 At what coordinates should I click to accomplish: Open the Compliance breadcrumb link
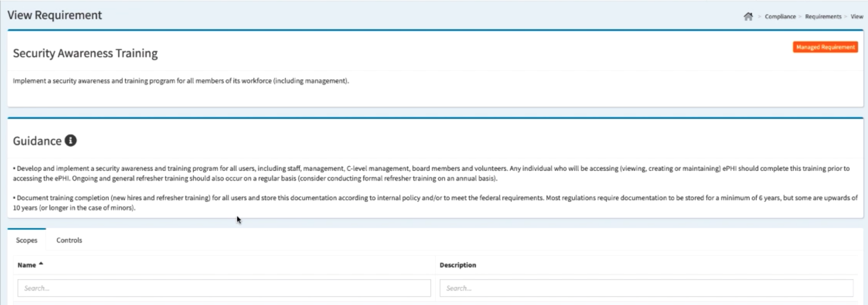(x=780, y=17)
